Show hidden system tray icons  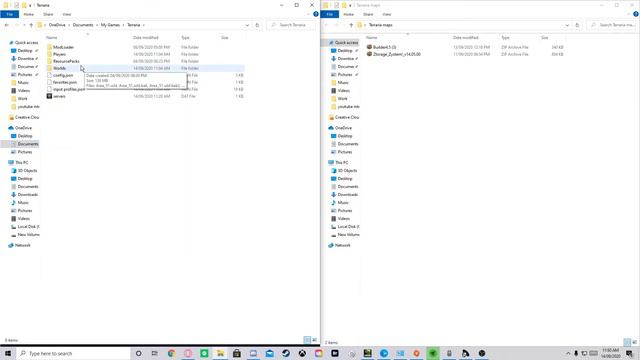568,353
